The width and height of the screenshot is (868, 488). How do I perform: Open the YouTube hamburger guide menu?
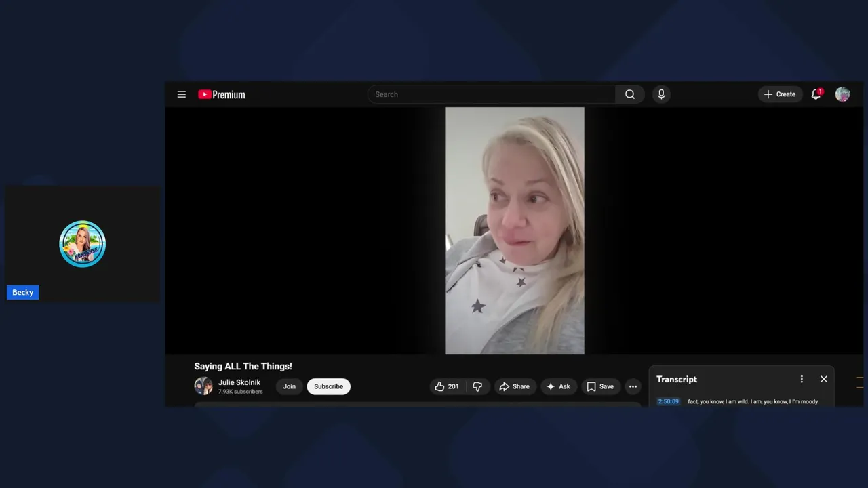[181, 94]
